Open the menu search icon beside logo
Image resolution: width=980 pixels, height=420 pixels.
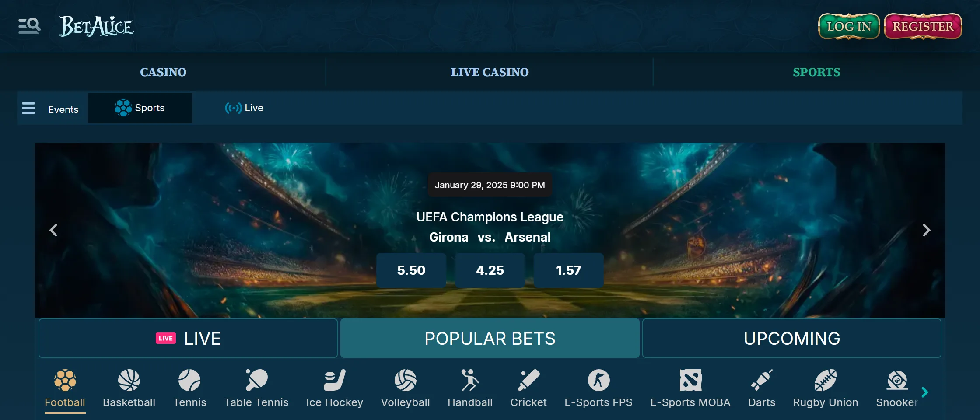(x=29, y=26)
